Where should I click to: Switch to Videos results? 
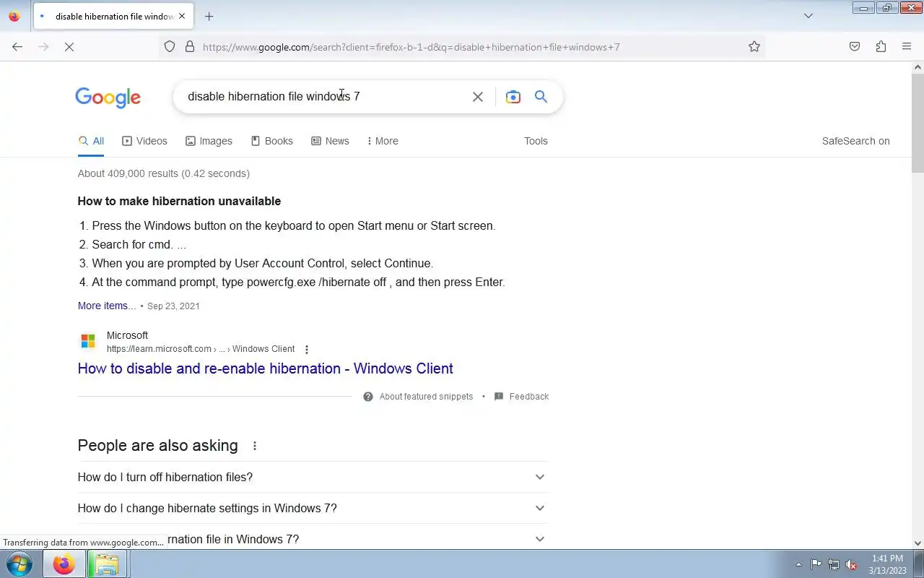click(144, 141)
